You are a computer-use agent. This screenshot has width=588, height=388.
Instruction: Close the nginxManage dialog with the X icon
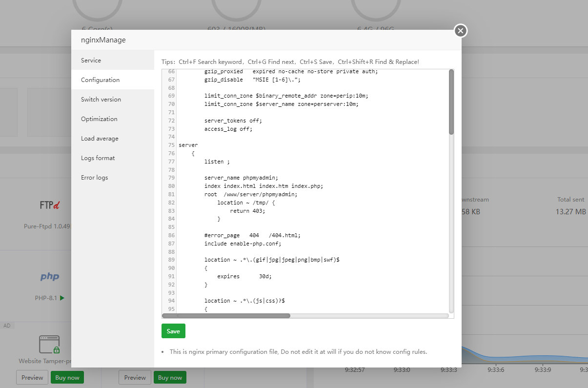tap(461, 31)
